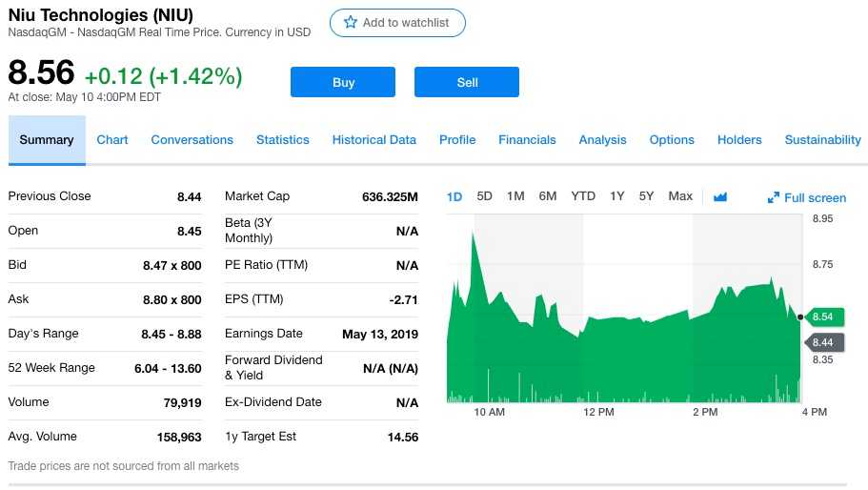Image resolution: width=868 pixels, height=490 pixels.
Task: Add NIU to watchlist
Action: (397, 23)
